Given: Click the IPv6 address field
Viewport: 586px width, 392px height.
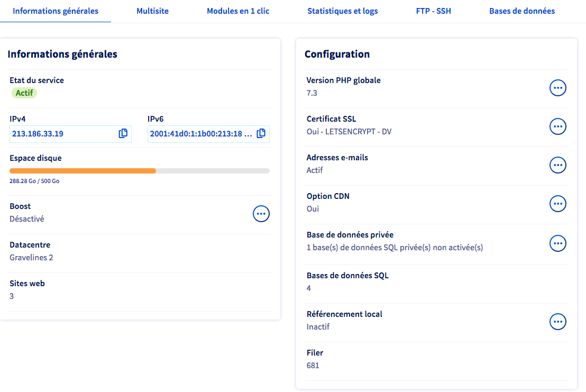Looking at the screenshot, I should click(201, 134).
